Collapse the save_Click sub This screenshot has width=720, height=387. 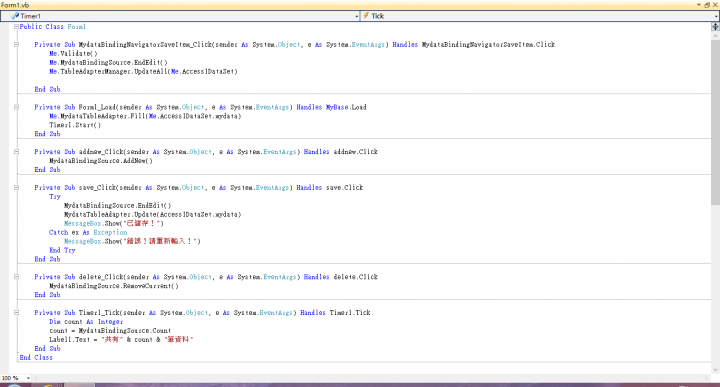(x=16, y=187)
